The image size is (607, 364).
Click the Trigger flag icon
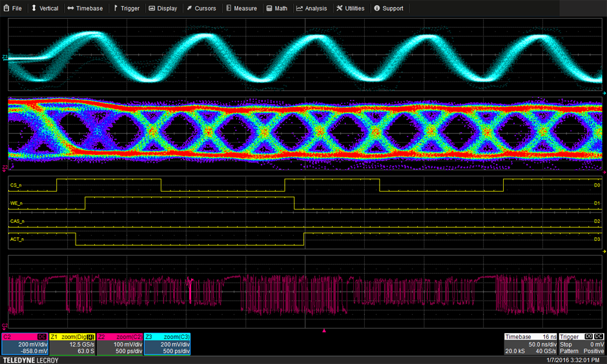point(116,8)
